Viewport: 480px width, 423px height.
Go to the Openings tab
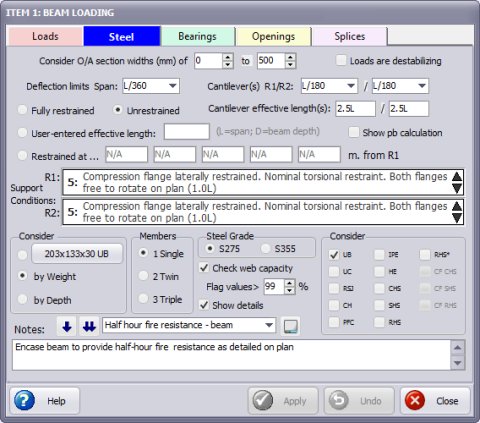click(273, 36)
